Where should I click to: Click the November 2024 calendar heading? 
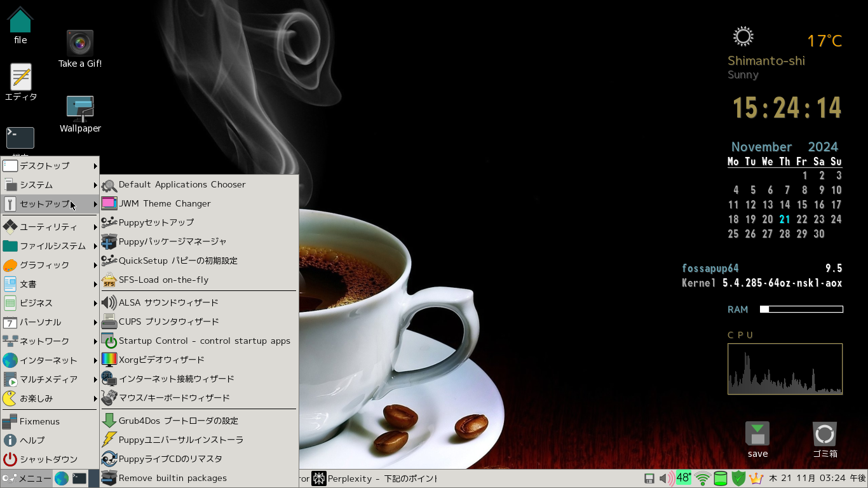785,147
